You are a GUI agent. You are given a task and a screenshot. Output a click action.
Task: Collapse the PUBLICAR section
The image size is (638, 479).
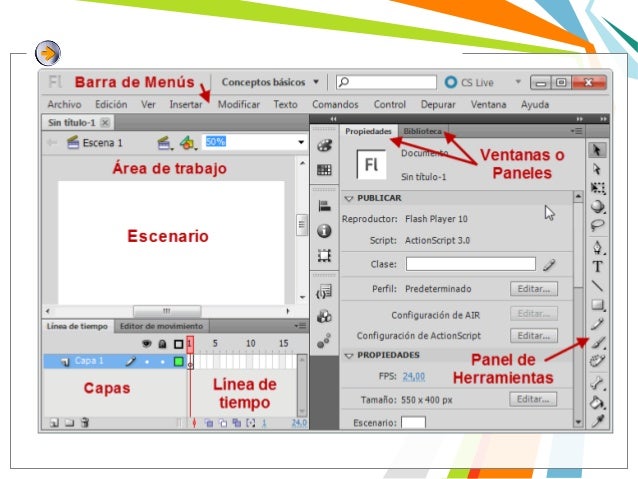coord(349,199)
